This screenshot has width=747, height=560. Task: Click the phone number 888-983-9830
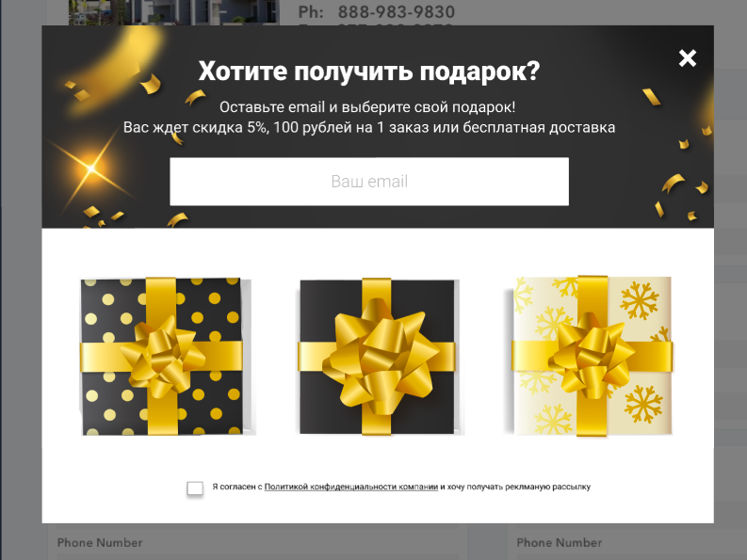(x=397, y=12)
